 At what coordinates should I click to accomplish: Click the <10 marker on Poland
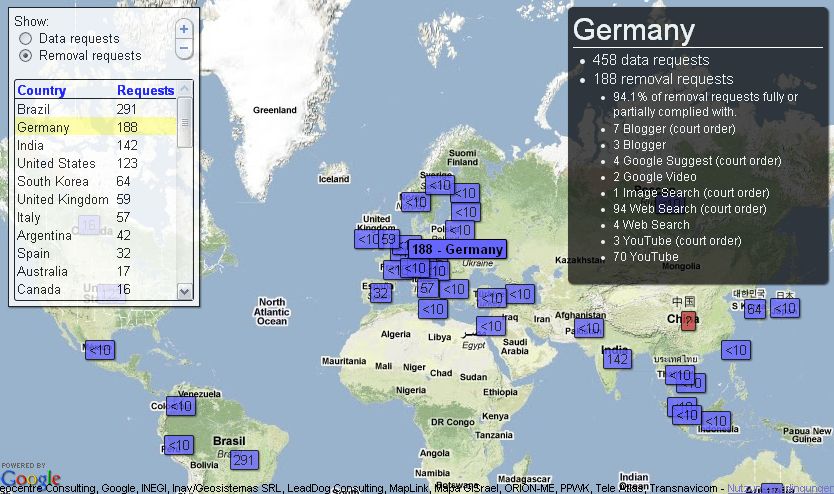coord(460,230)
